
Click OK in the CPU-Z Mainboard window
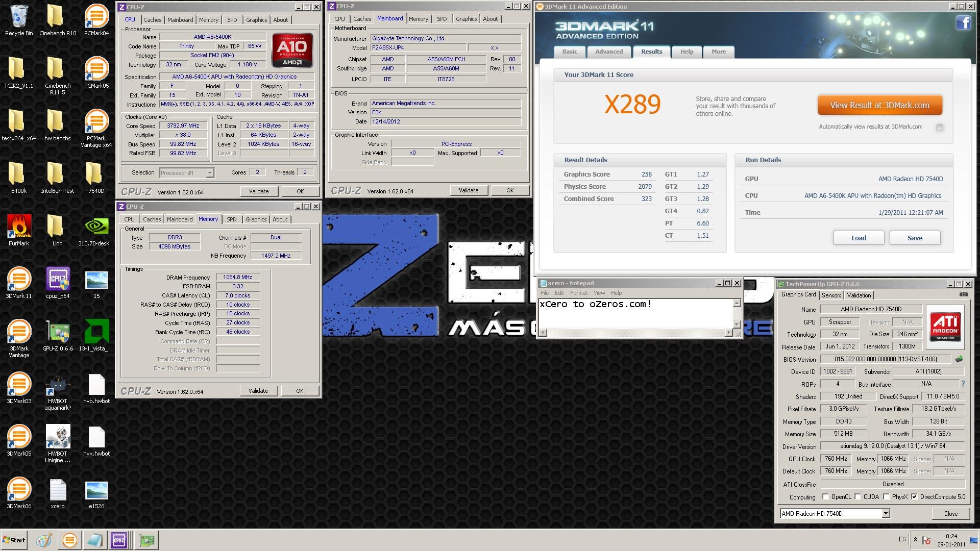509,190
